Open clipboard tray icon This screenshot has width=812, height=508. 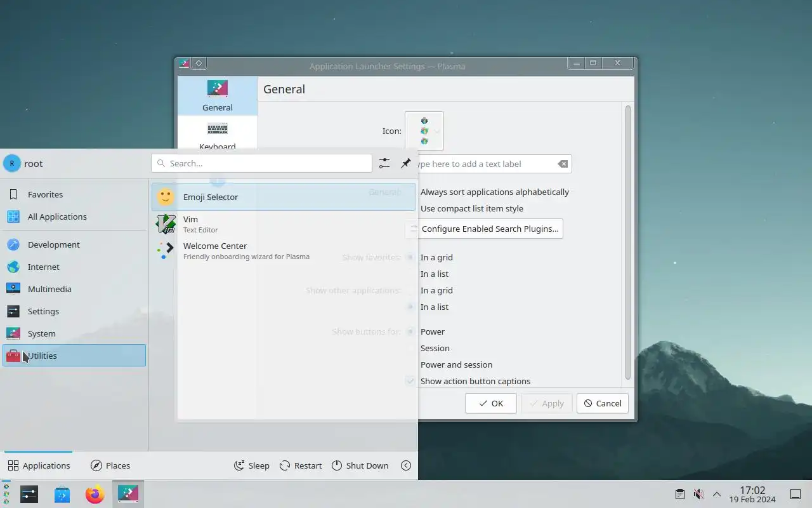click(680, 494)
